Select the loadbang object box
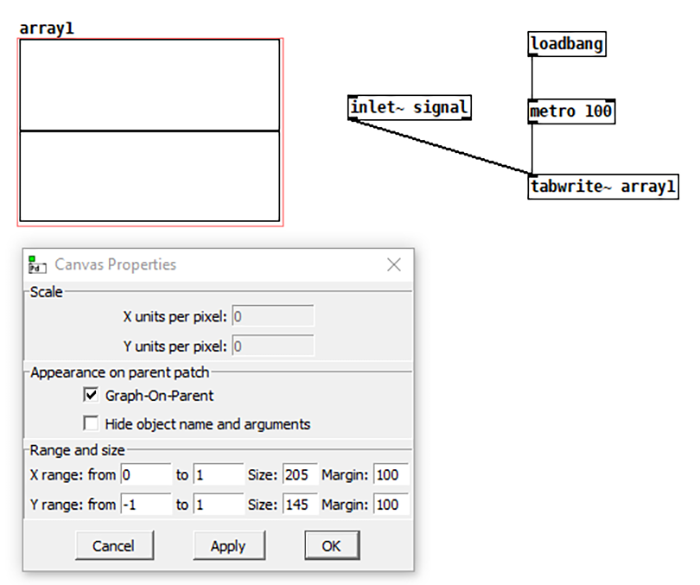Image resolution: width=700 pixels, height=585 pixels. pos(567,44)
